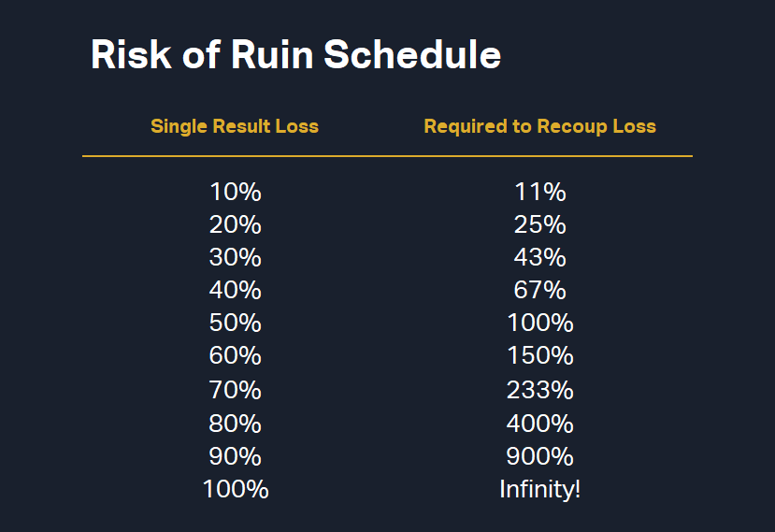
Task: Click the Risk of Ruin Schedule title
Action: (x=295, y=56)
